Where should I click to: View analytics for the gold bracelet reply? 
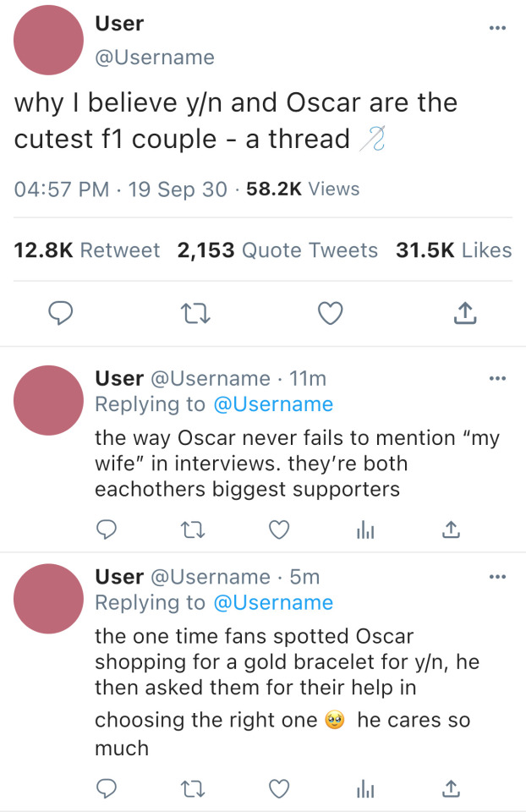pyautogui.click(x=364, y=788)
